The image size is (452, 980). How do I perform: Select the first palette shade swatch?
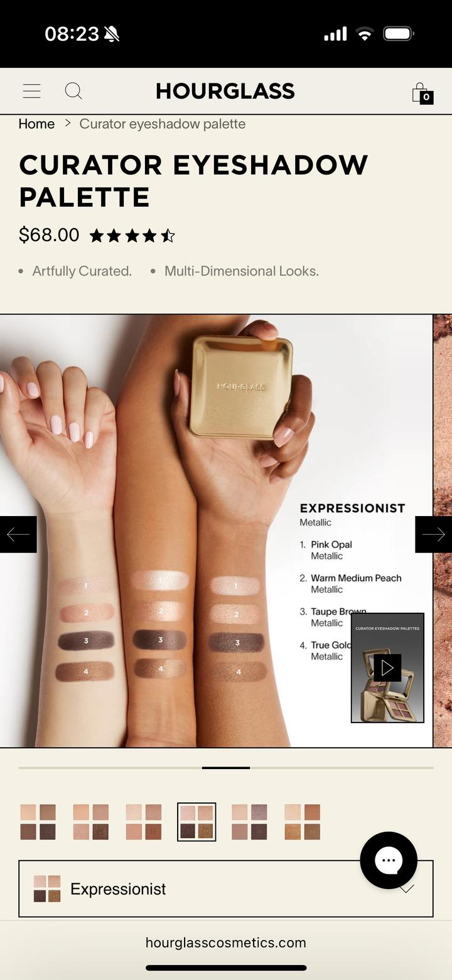pos(38,822)
